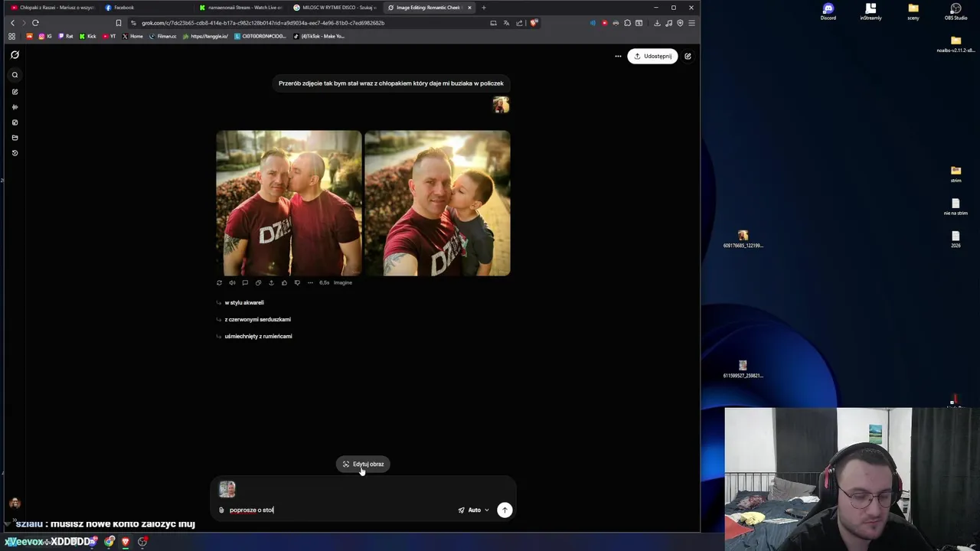This screenshot has height=551, width=980.
Task: Dislike the response with thumbs down
Action: [297, 283]
